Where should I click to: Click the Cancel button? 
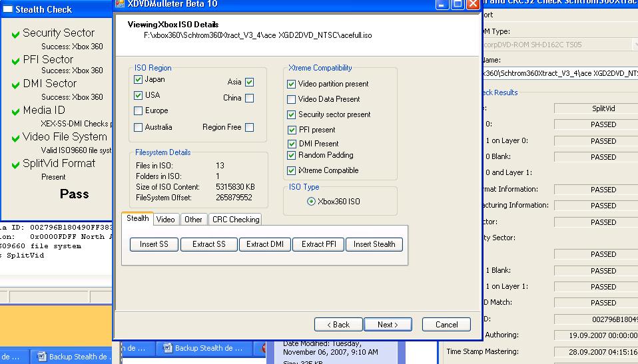click(x=446, y=325)
